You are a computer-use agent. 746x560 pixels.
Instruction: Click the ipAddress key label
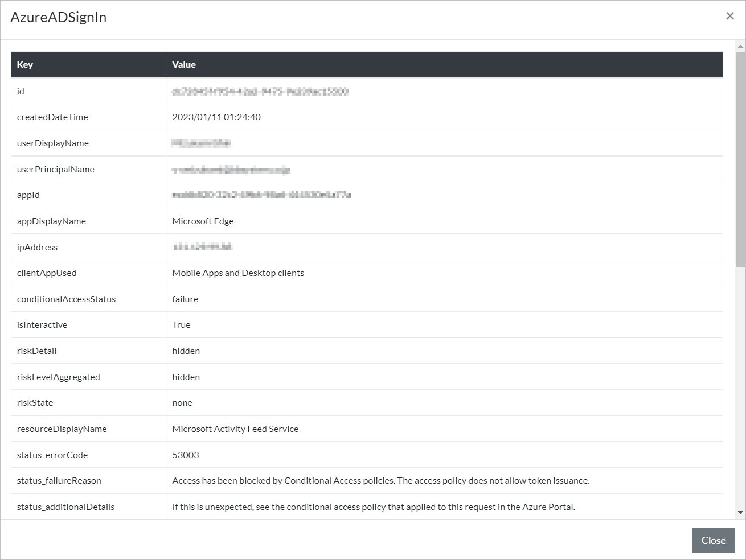click(x=37, y=248)
